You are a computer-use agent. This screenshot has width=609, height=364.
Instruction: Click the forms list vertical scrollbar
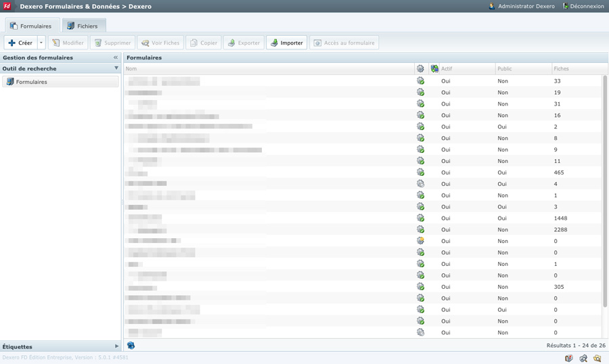pos(605,189)
